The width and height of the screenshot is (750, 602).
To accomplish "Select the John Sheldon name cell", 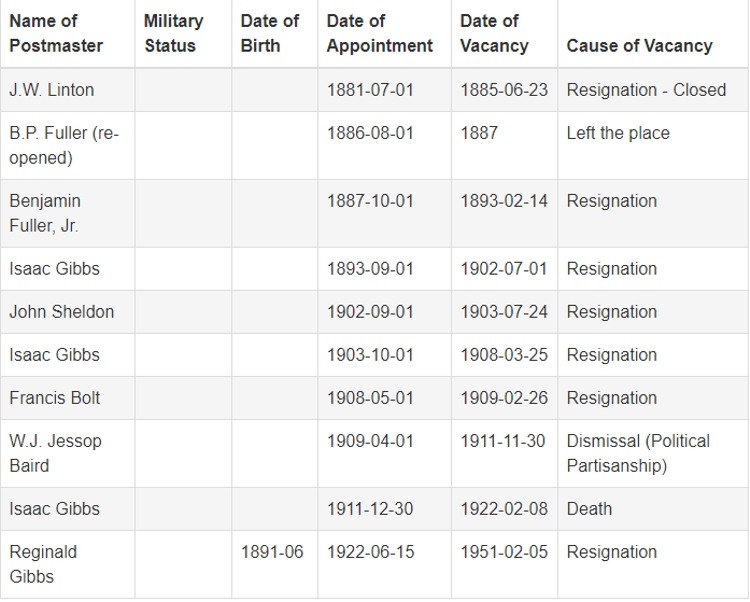I will (67, 312).
